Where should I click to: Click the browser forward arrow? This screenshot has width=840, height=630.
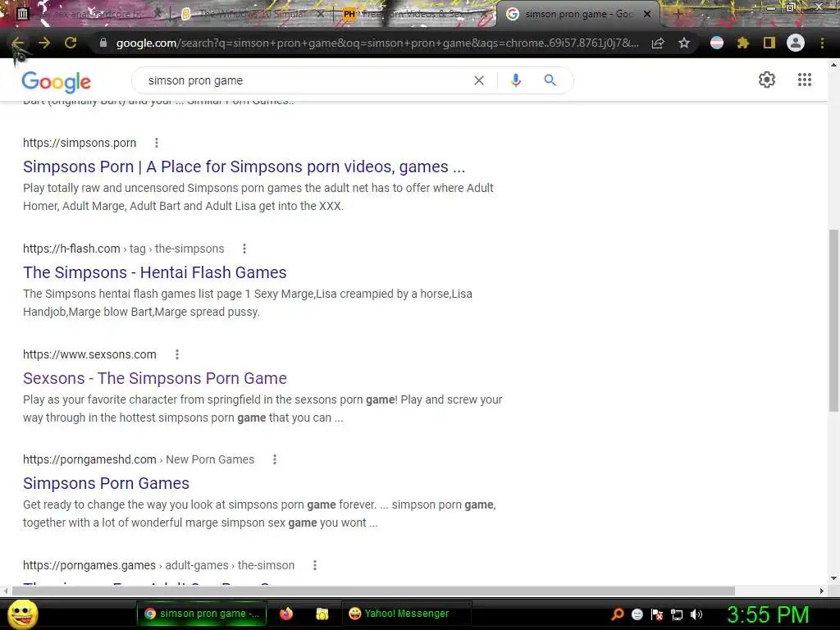(x=44, y=43)
